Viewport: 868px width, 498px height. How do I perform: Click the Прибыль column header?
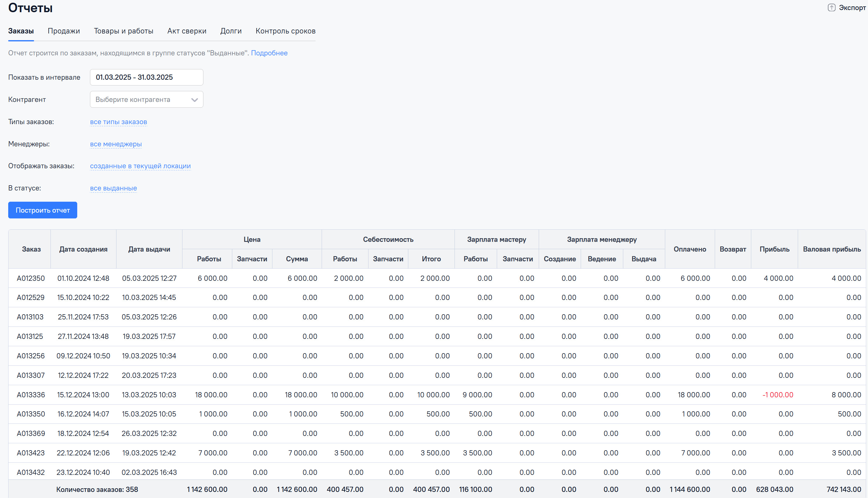[775, 249]
